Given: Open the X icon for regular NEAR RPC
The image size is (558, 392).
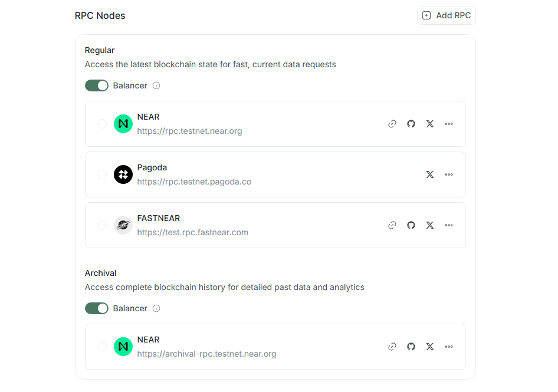Looking at the screenshot, I should click(430, 124).
